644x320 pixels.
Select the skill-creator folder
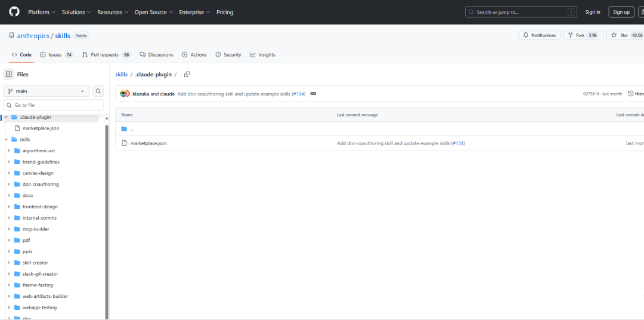click(35, 263)
